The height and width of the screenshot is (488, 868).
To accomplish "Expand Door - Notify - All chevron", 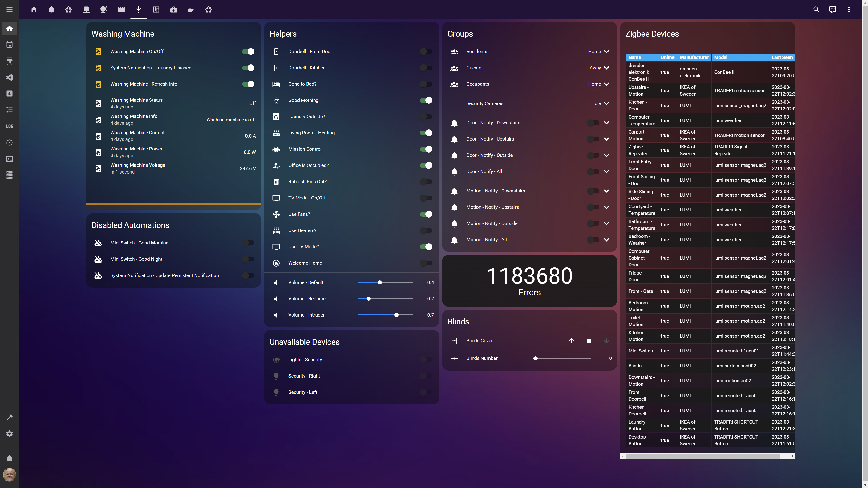I will [606, 171].
